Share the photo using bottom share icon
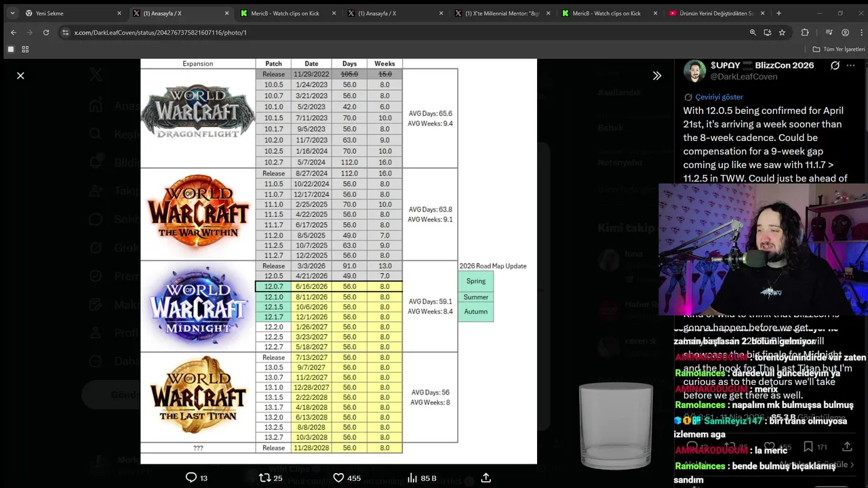868x488 pixels. point(486,478)
